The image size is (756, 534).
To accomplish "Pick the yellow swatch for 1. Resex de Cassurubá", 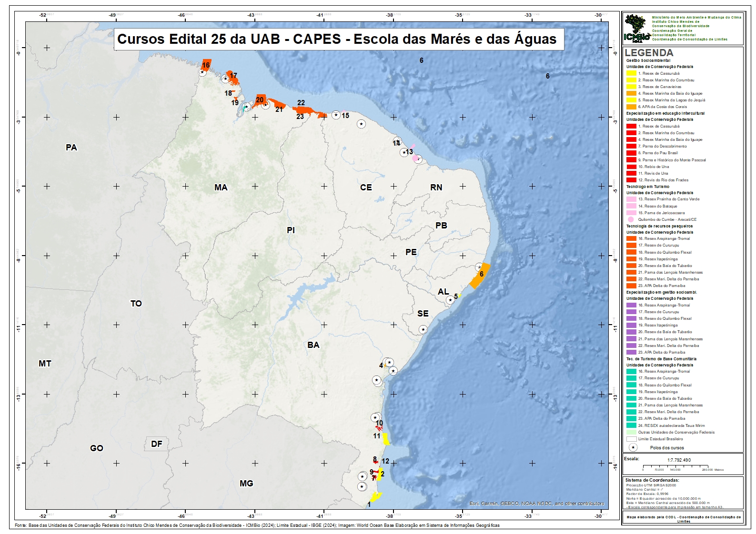I will click(631, 73).
